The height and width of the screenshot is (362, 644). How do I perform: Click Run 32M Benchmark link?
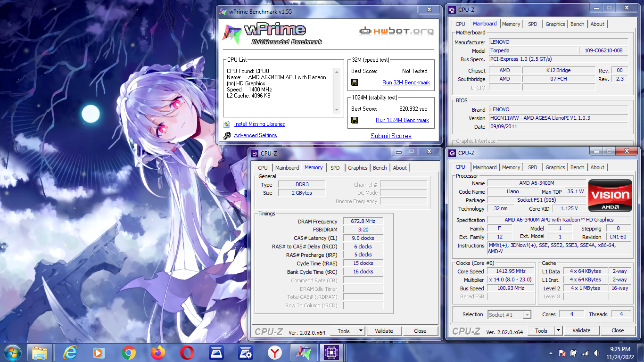point(406,82)
